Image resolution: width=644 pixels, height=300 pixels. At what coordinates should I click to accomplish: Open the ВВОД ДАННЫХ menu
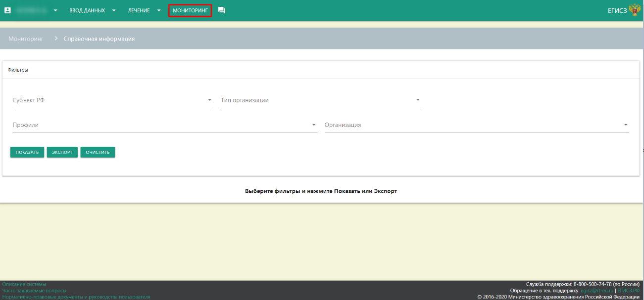coord(87,10)
